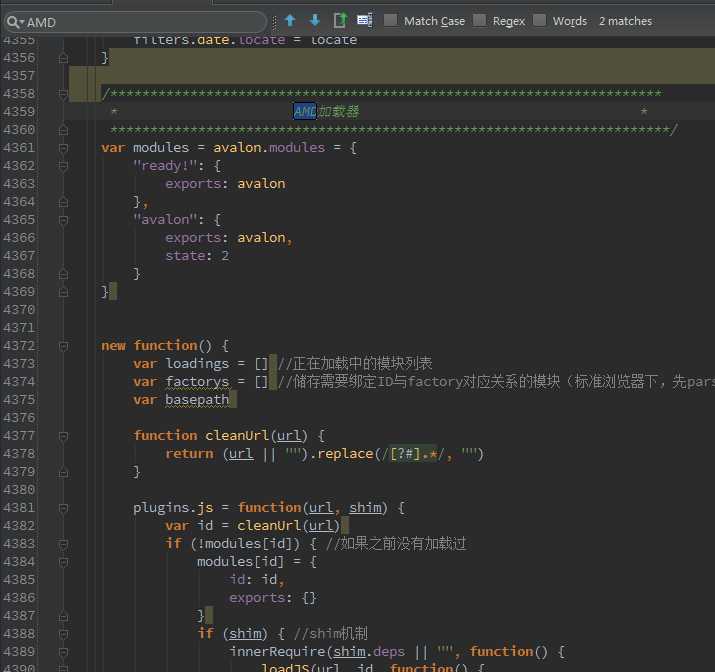Click fold end marker at line 4387
715x672 pixels.
coord(63,616)
